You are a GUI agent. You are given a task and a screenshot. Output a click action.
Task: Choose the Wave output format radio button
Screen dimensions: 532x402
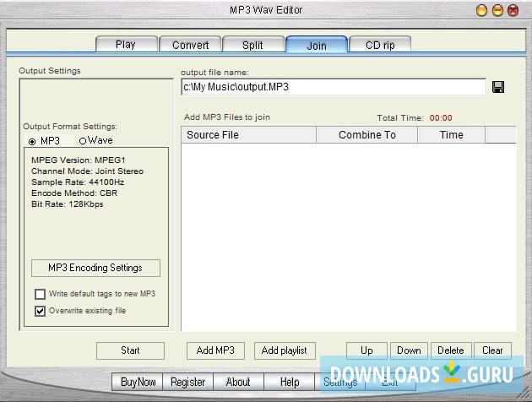(83, 141)
